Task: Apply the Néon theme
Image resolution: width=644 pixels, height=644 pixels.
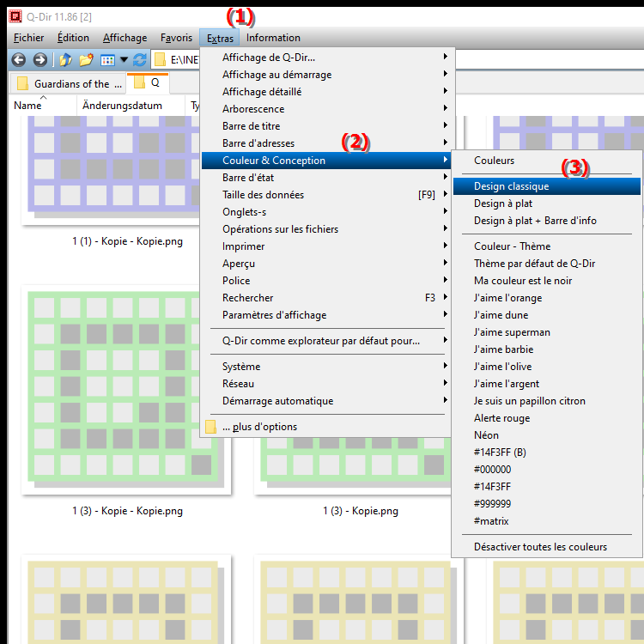Action: click(x=547, y=435)
